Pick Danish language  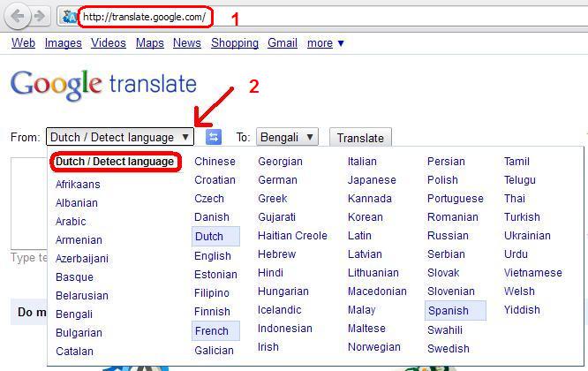212,217
